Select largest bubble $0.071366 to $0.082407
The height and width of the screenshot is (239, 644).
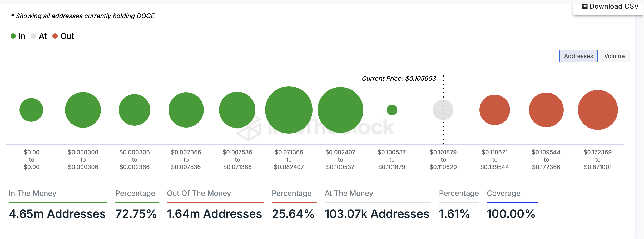point(289,110)
